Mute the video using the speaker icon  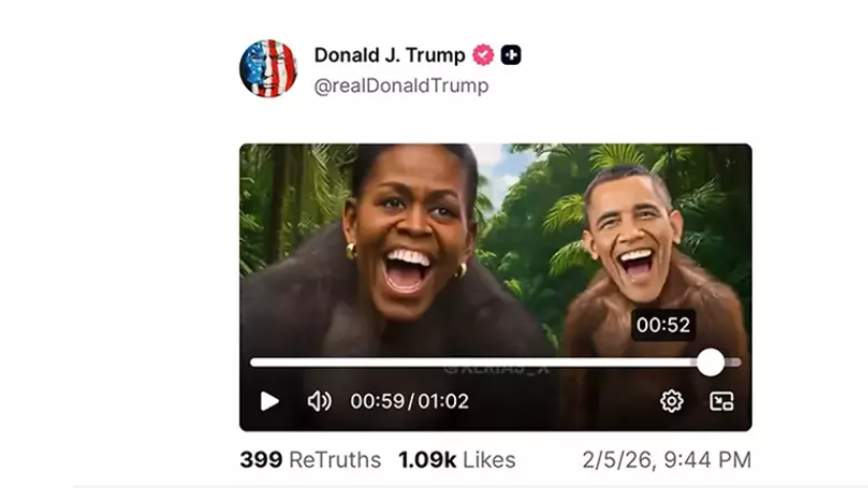[319, 401]
